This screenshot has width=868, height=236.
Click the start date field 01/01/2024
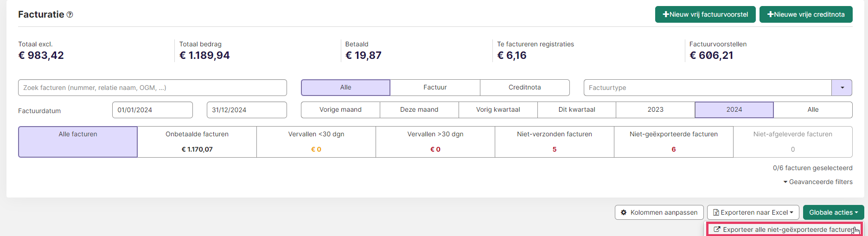coord(153,110)
